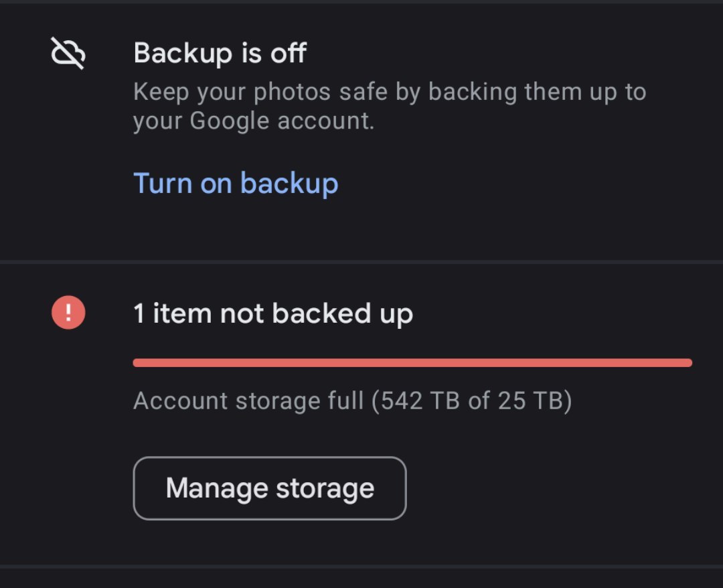Click the crossed-out cloud backup icon

[68, 53]
